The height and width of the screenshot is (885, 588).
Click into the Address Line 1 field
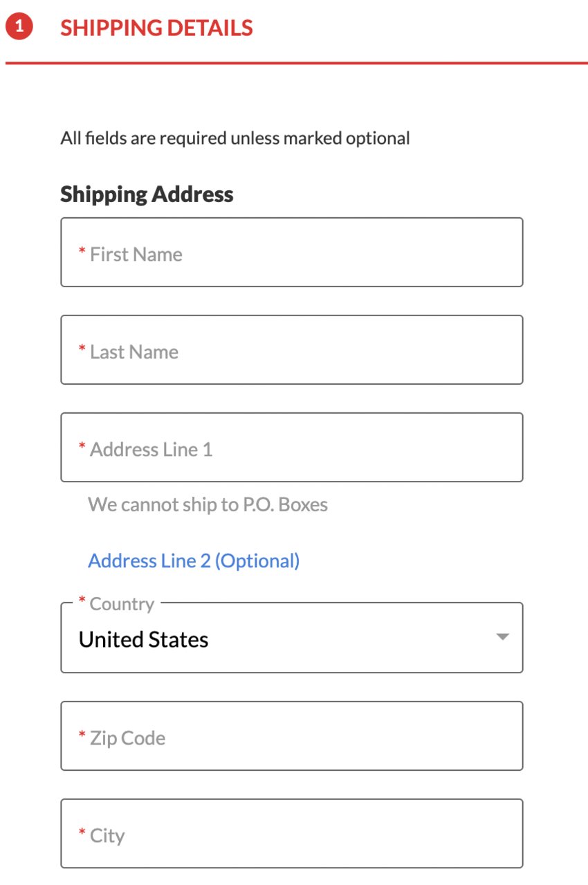click(292, 447)
